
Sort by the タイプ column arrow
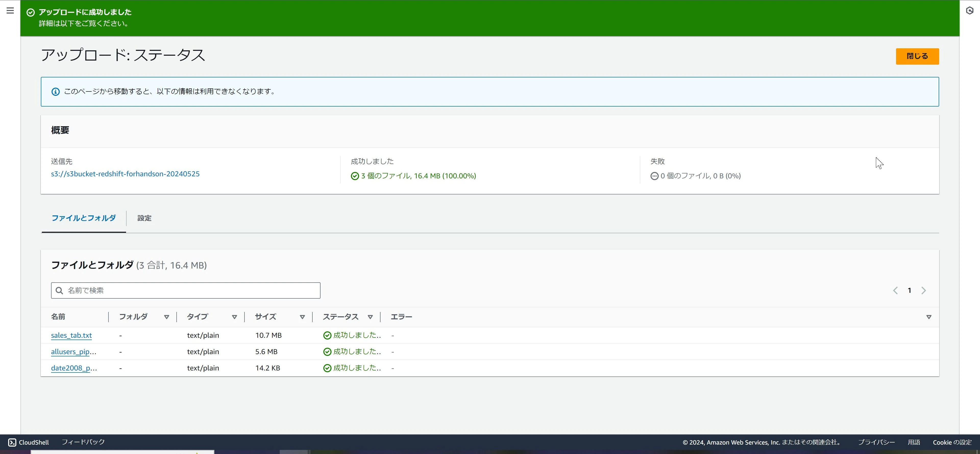(x=234, y=317)
